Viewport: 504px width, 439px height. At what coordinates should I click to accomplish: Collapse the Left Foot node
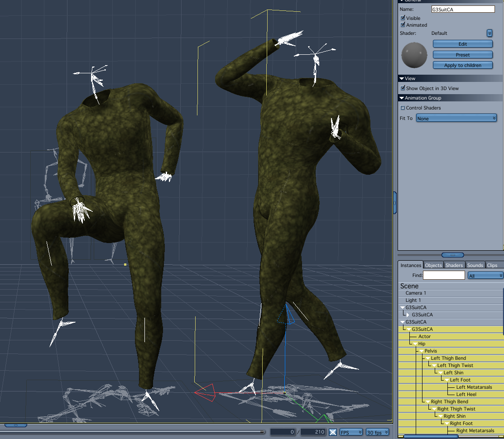point(447,380)
